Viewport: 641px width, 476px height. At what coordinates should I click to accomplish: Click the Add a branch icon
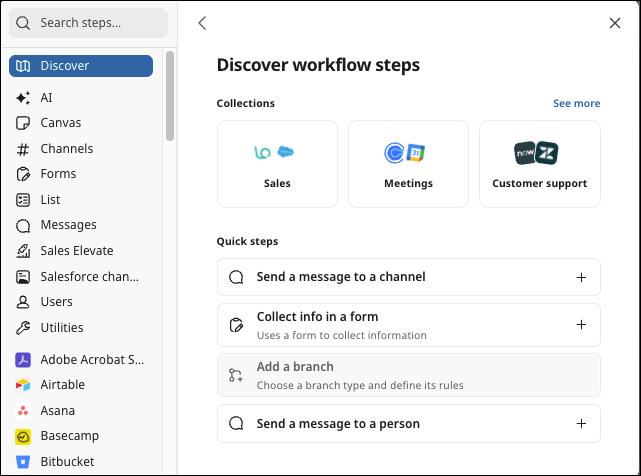(x=236, y=375)
